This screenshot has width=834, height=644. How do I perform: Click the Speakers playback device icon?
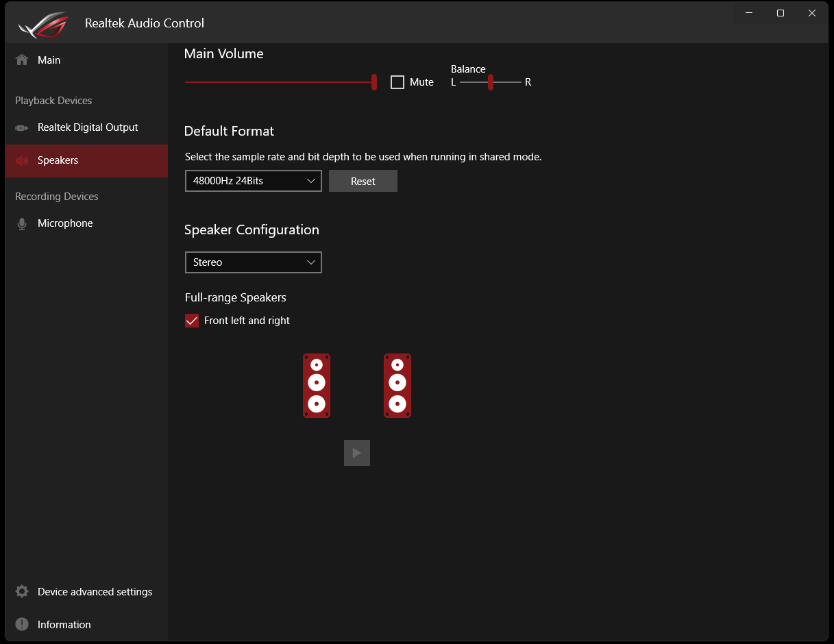(x=21, y=160)
